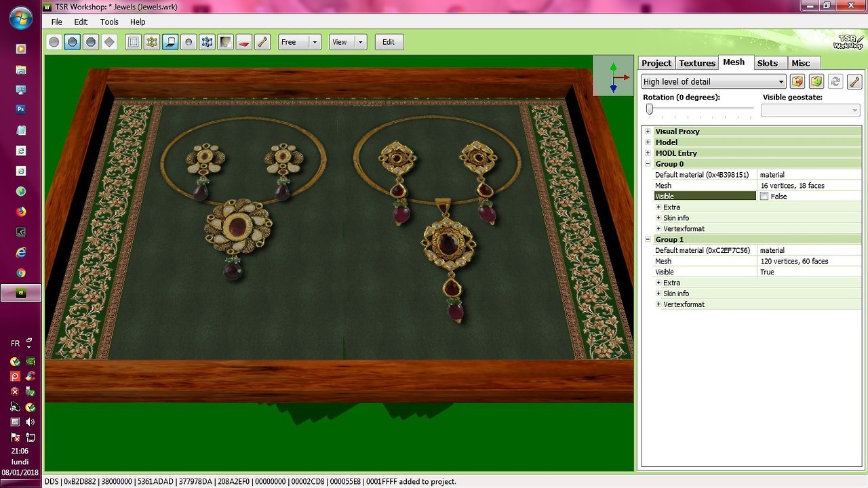Open the High level of detail dropdown
Image resolution: width=868 pixels, height=488 pixels.
click(713, 81)
